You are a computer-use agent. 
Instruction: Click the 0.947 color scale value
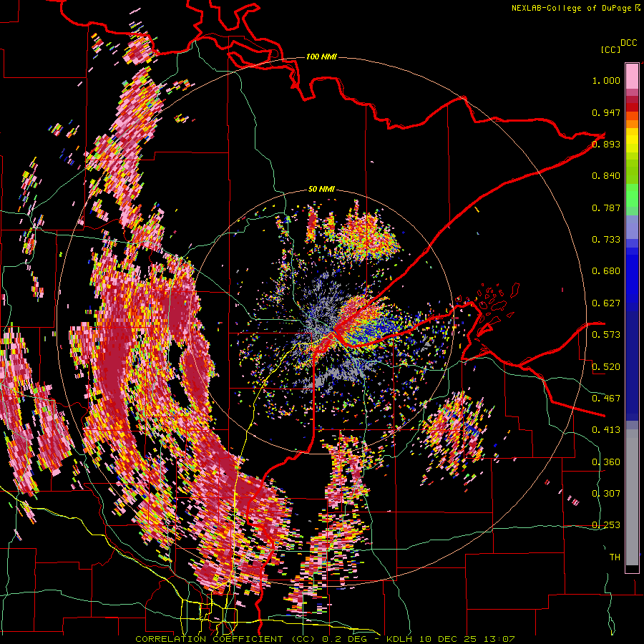pos(606,112)
